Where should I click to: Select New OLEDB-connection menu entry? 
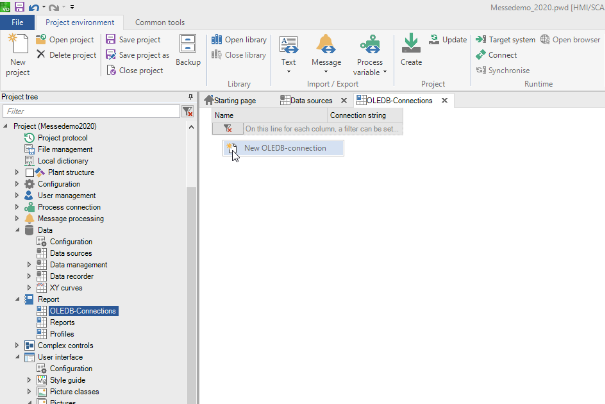(284, 148)
